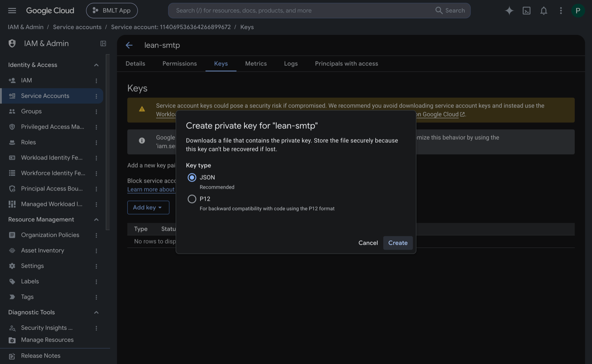Open the Add key dropdown
This screenshot has height=364, width=592.
click(148, 208)
